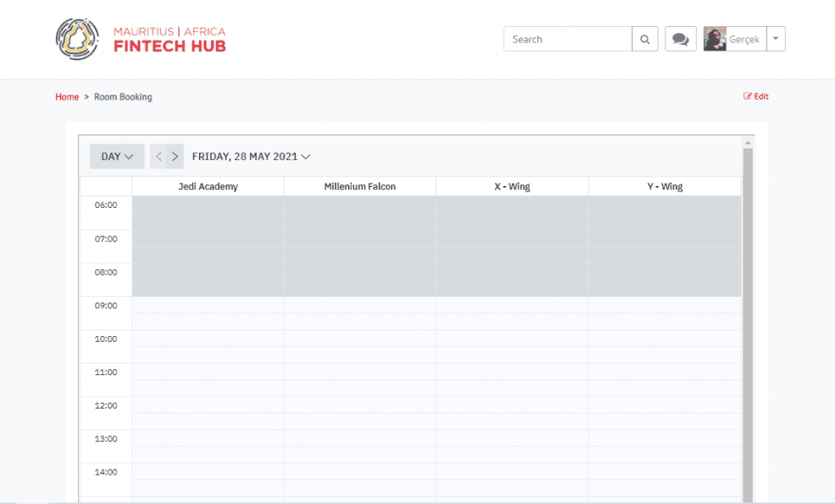Image resolution: width=835 pixels, height=504 pixels.
Task: Open the chat messages icon
Action: 681,39
